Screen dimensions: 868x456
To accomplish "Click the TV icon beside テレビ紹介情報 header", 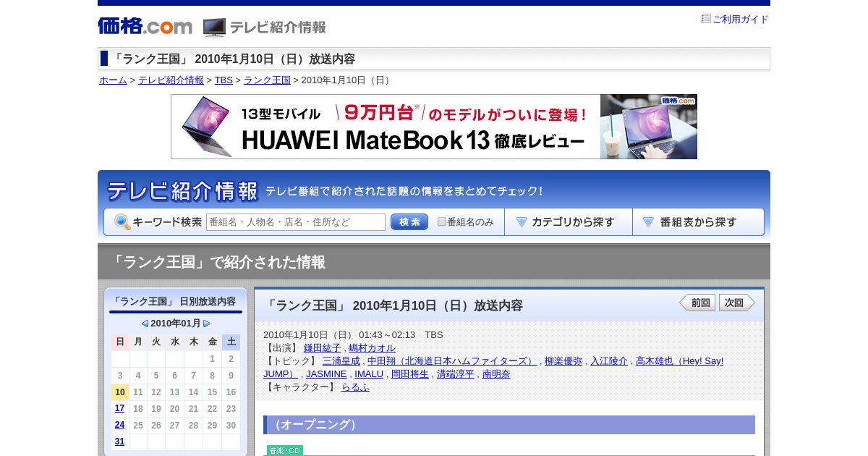I will [214, 28].
